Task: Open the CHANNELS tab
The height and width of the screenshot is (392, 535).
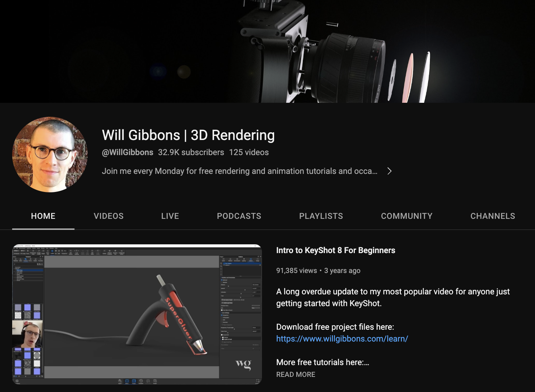Action: (493, 216)
